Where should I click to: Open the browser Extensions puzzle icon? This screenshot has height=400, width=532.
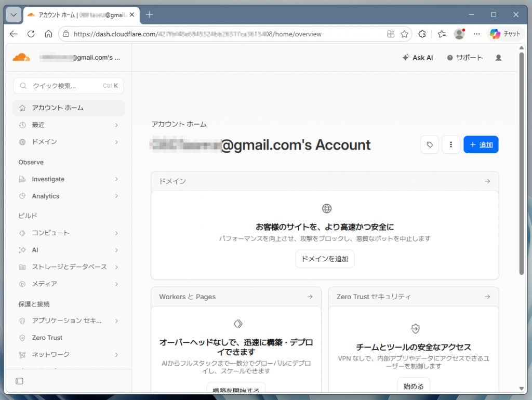coord(422,34)
